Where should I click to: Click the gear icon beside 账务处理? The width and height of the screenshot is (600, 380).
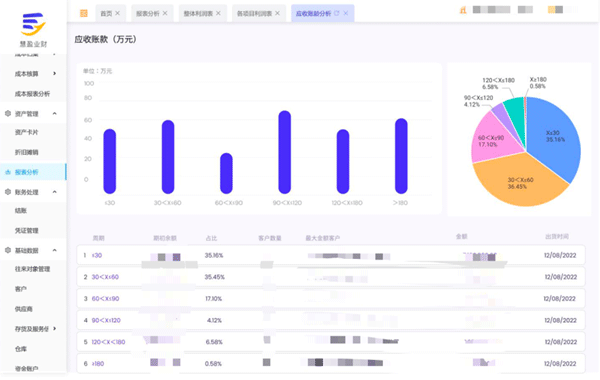(x=8, y=192)
